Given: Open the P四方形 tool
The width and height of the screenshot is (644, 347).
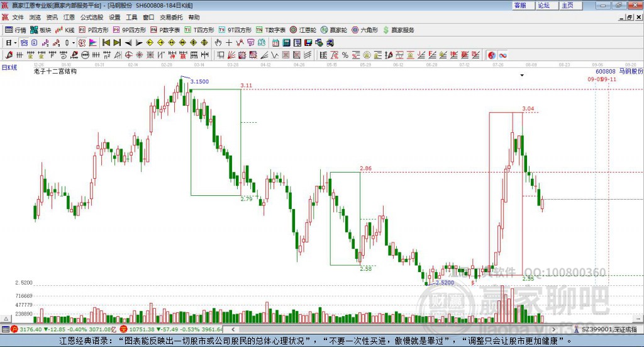Looking at the screenshot, I should (x=94, y=30).
